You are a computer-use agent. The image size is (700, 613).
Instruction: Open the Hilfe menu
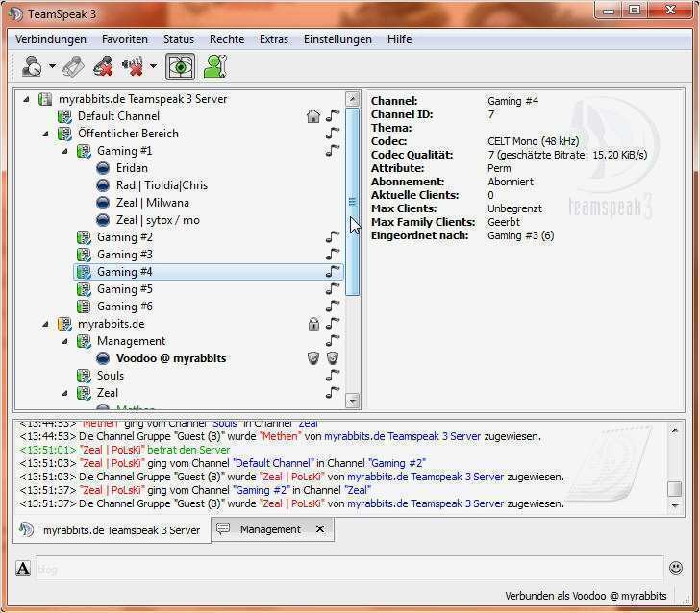click(x=400, y=39)
